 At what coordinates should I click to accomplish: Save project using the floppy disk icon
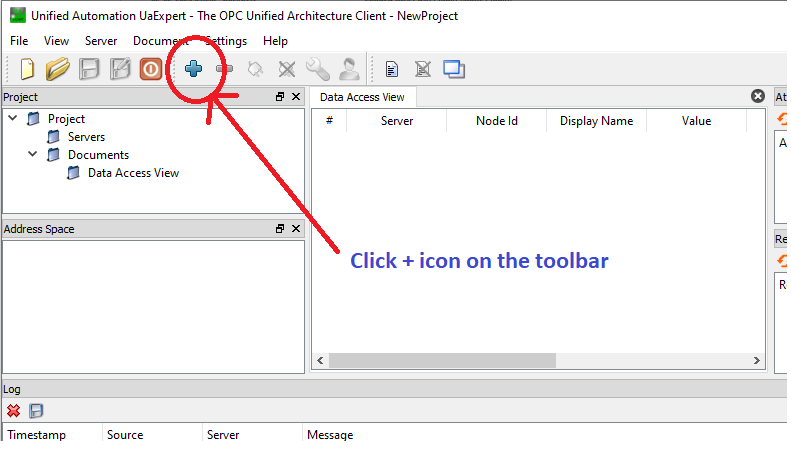tap(89, 69)
